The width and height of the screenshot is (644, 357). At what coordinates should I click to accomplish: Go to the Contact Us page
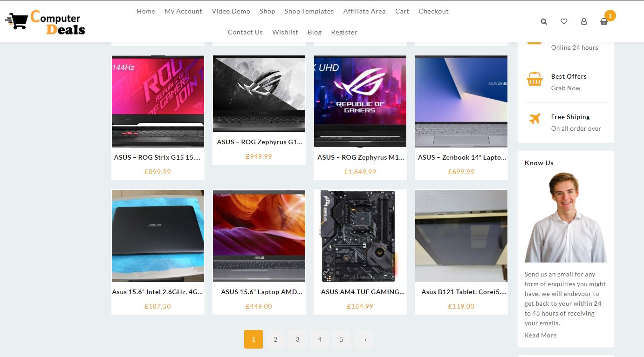click(x=245, y=32)
